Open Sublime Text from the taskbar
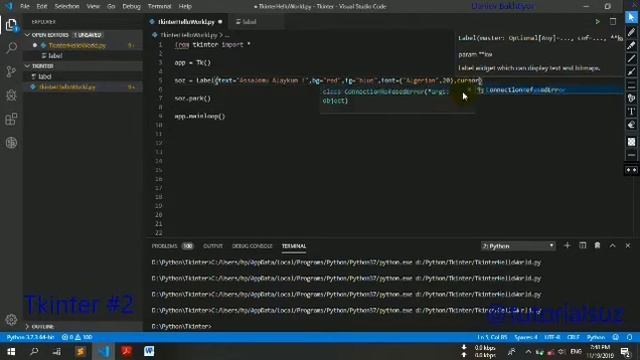Viewport: 640px width, 360px height. coord(80,351)
